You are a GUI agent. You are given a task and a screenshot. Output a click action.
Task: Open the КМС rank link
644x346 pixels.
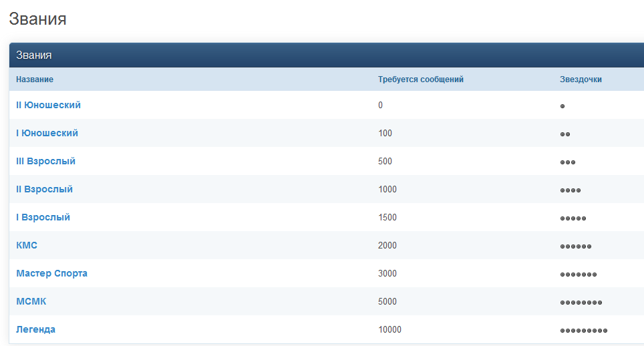click(x=27, y=245)
